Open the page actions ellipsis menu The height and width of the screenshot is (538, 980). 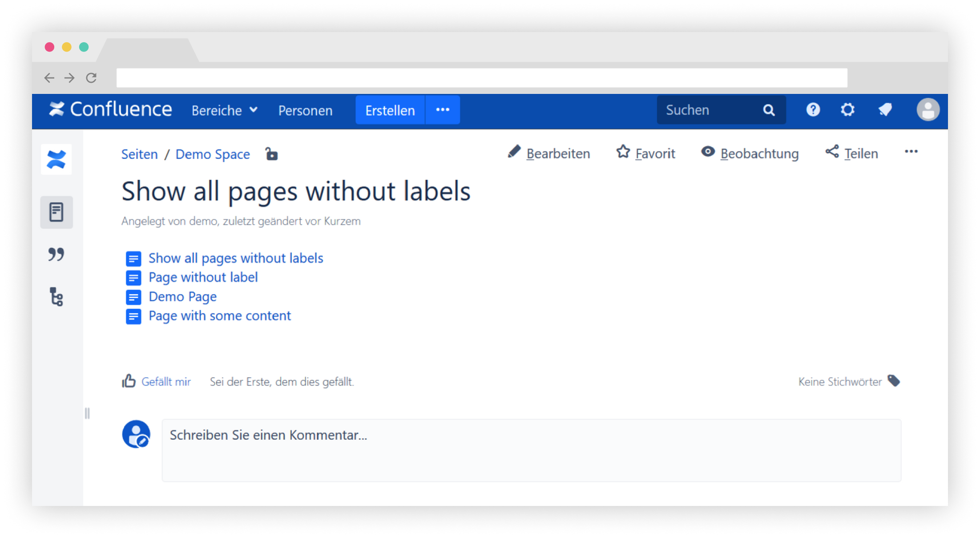(911, 152)
